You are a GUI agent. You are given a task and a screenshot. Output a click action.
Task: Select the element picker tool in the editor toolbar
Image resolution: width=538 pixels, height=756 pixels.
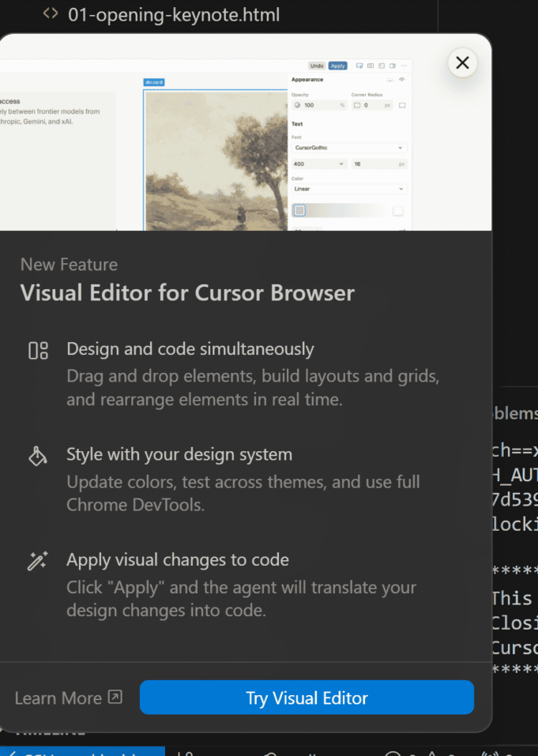tap(359, 66)
